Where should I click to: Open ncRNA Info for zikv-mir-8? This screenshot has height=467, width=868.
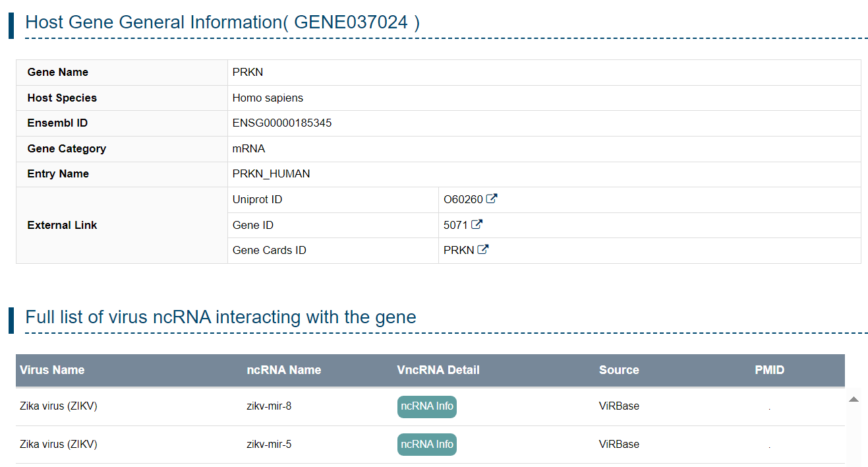pos(426,406)
